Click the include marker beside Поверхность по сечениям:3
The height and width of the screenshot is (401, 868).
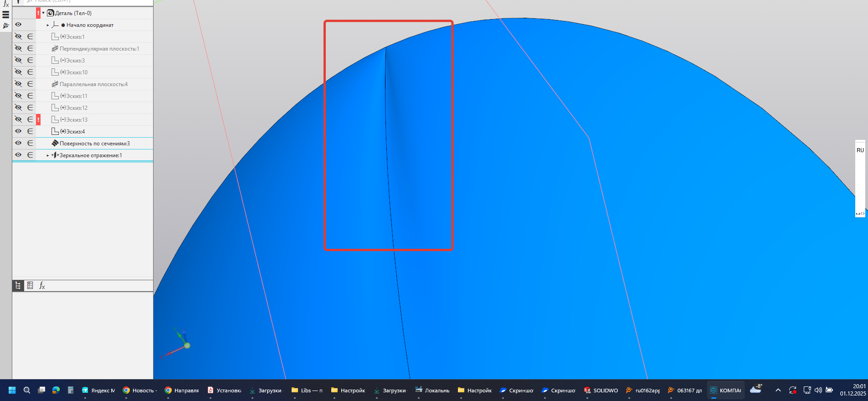click(x=30, y=143)
